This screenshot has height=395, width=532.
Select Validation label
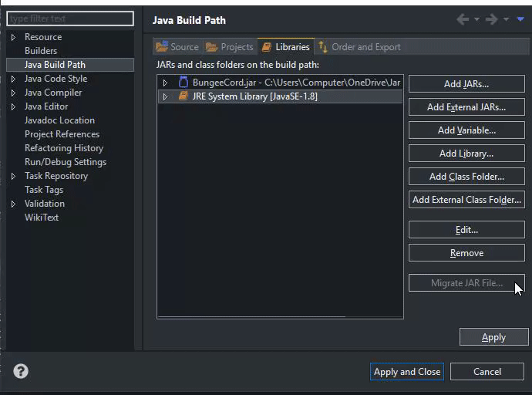pyautogui.click(x=45, y=204)
